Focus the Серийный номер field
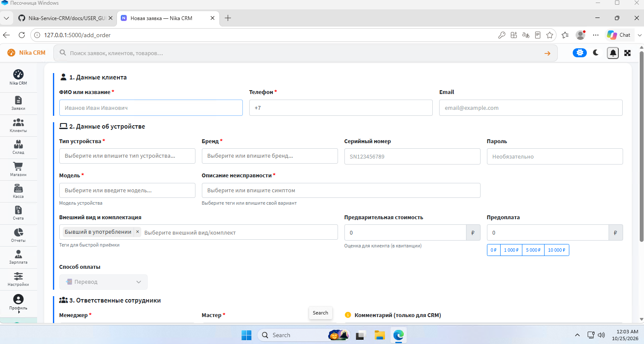644x344 pixels. 412,156
